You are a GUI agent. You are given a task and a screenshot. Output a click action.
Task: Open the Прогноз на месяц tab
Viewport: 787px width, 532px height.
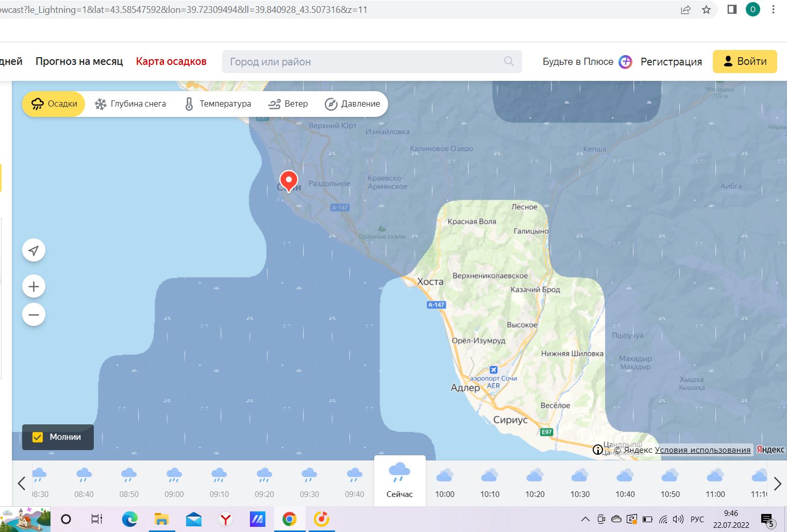pos(79,61)
